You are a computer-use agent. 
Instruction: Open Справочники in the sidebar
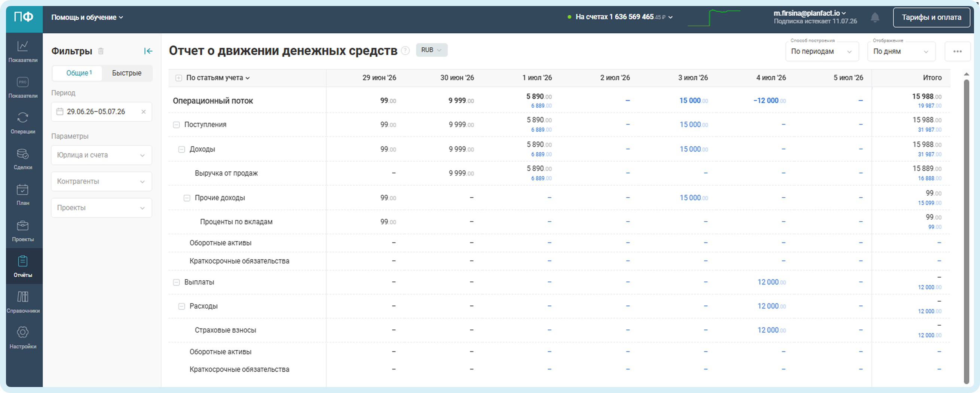pyautogui.click(x=23, y=302)
